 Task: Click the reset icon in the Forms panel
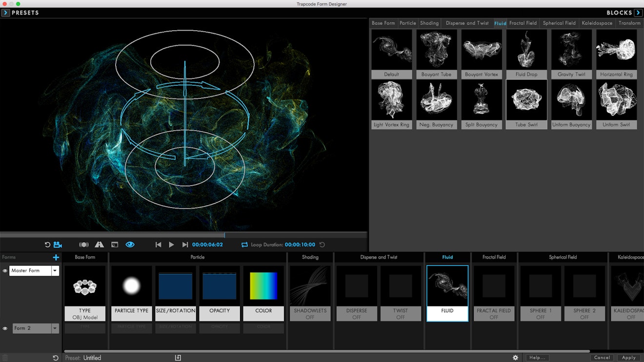click(55, 357)
